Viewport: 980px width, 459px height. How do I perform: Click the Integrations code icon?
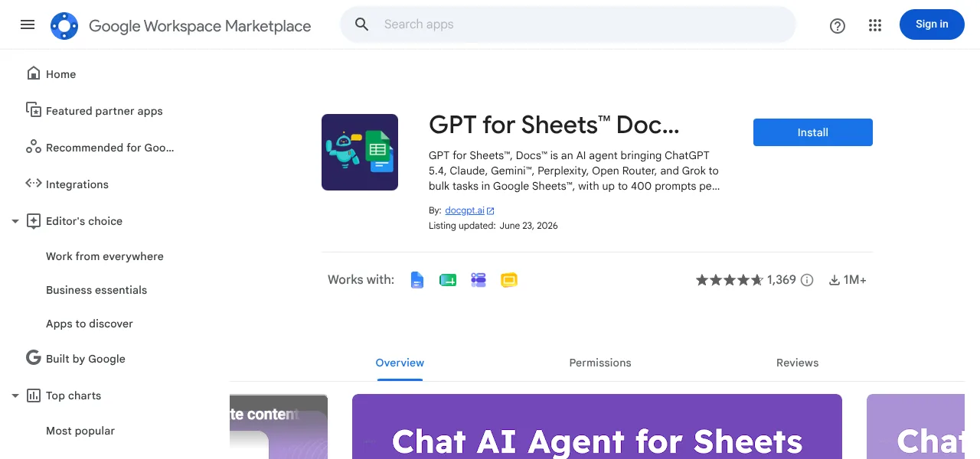(34, 184)
